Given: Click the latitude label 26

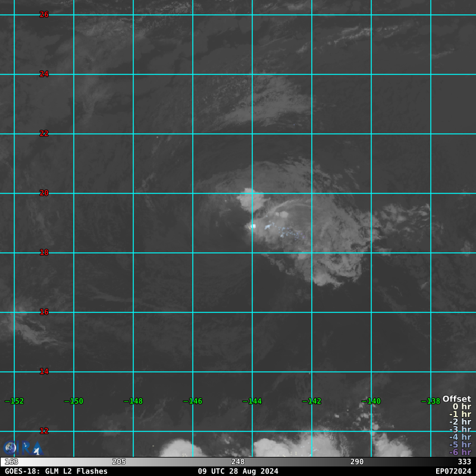Looking at the screenshot, I should [44, 14].
